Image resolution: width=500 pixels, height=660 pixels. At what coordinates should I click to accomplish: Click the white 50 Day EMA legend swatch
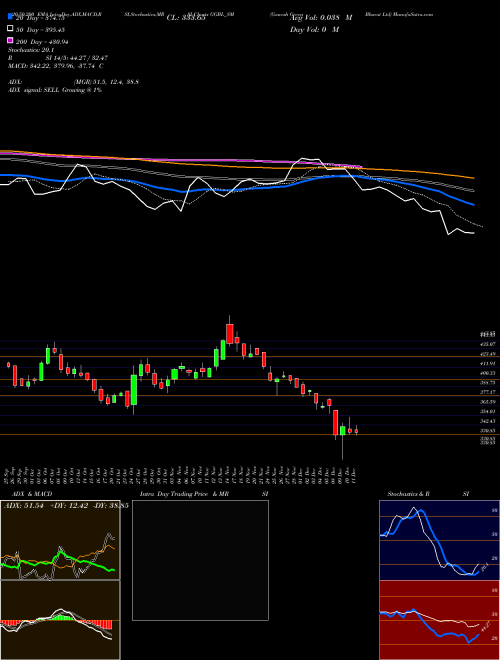pos(10,29)
